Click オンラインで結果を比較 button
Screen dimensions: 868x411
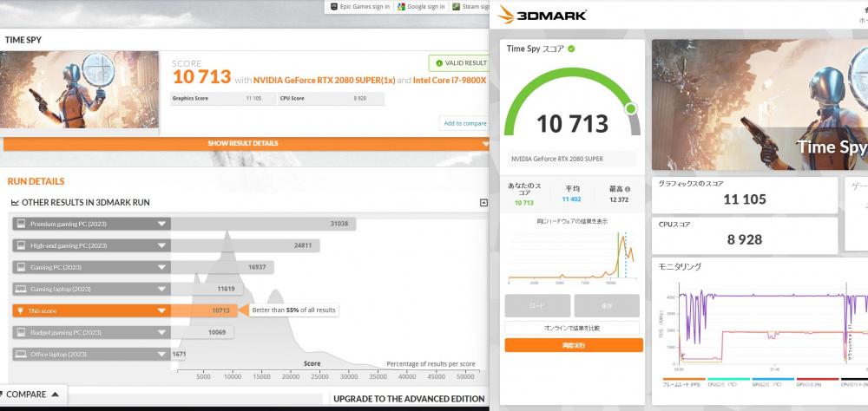click(x=572, y=328)
